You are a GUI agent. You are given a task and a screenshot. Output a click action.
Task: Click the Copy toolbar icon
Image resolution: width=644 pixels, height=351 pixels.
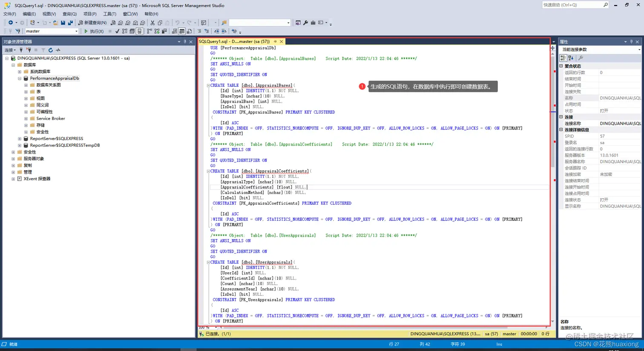pos(160,23)
